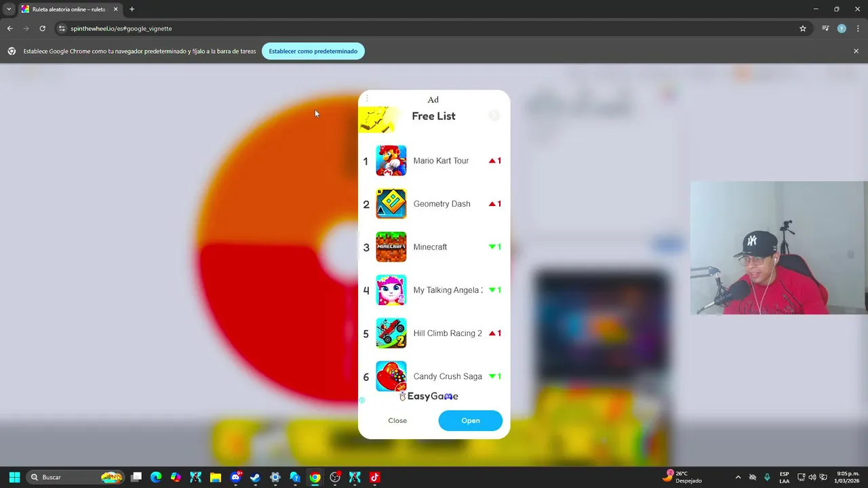Open Chrome profile avatar
The height and width of the screenshot is (488, 868).
pos(842,28)
